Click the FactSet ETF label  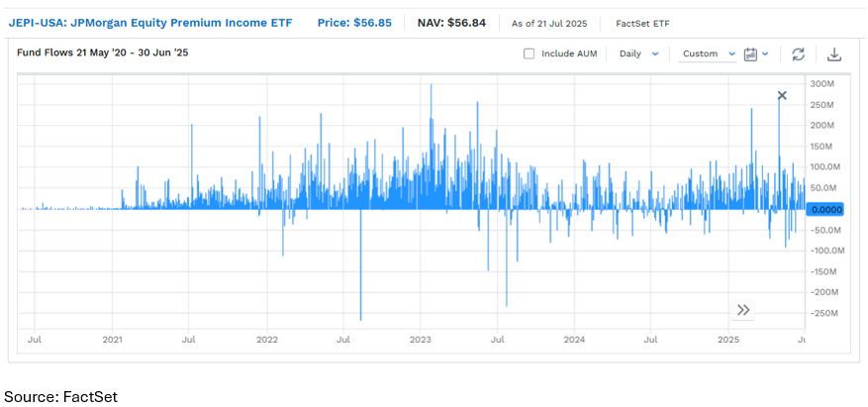(x=642, y=24)
